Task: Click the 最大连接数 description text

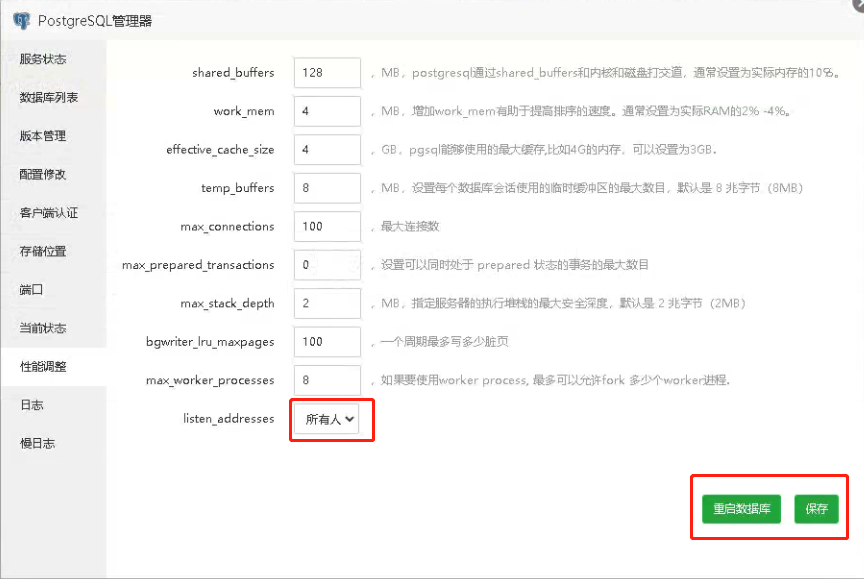Action: (x=410, y=226)
